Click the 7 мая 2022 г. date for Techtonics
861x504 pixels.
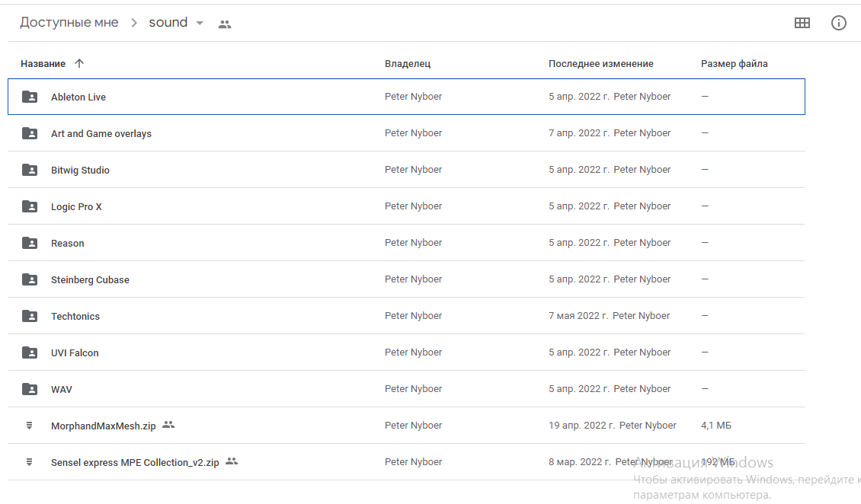tap(578, 316)
